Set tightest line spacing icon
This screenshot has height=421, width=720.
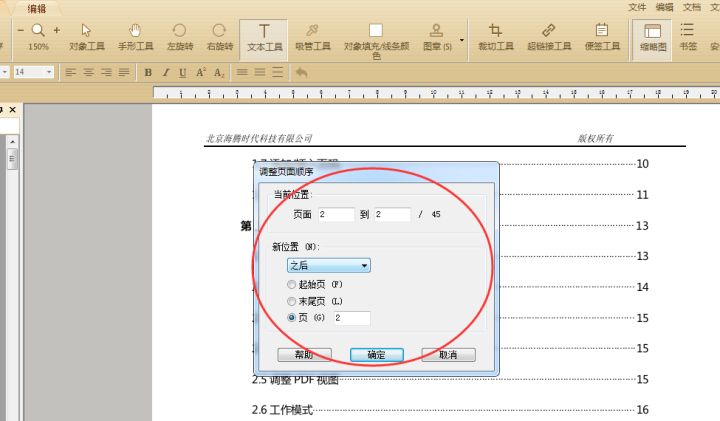coord(242,72)
